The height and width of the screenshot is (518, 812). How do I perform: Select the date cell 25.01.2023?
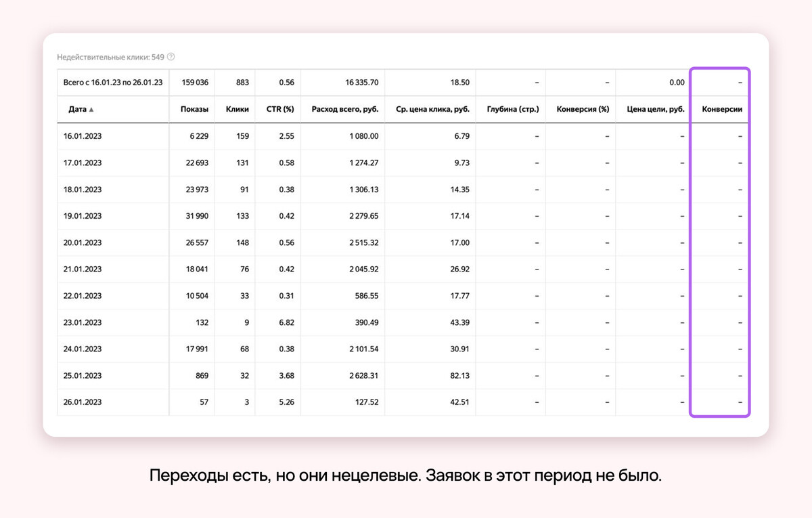pos(83,375)
